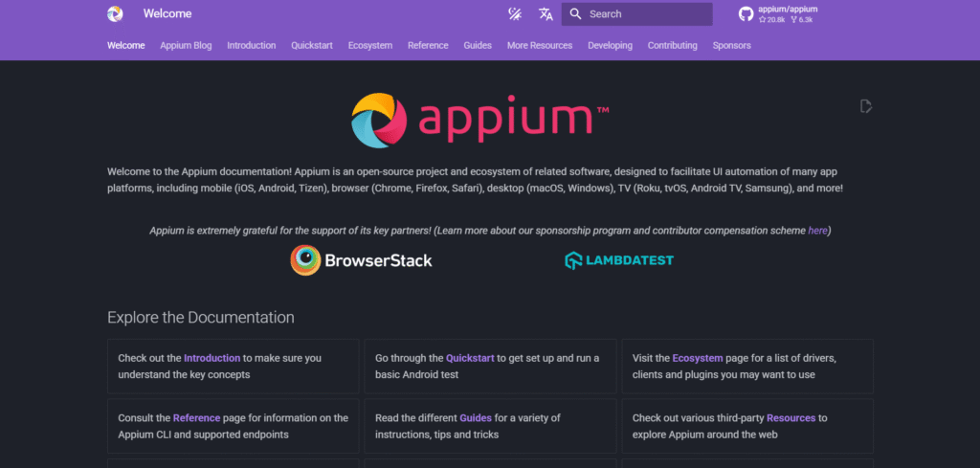The width and height of the screenshot is (980, 468).
Task: Click the magnifier icon in search
Action: coord(575,13)
